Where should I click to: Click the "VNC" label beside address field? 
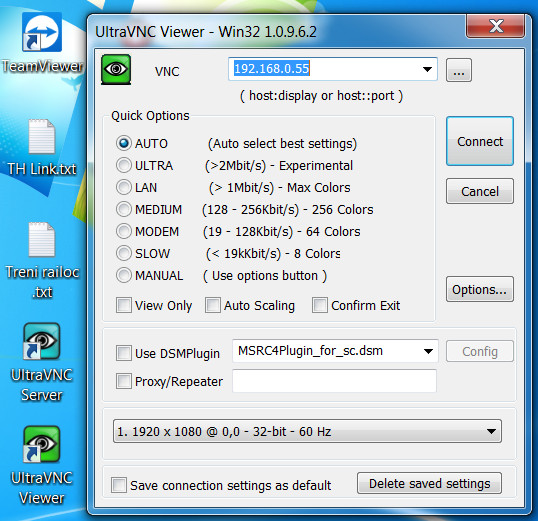click(167, 71)
